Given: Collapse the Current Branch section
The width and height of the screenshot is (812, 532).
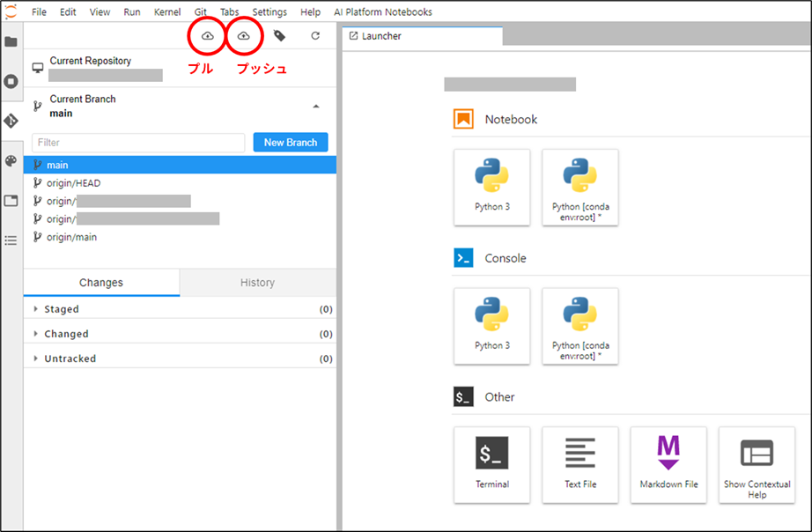Looking at the screenshot, I should click(316, 105).
